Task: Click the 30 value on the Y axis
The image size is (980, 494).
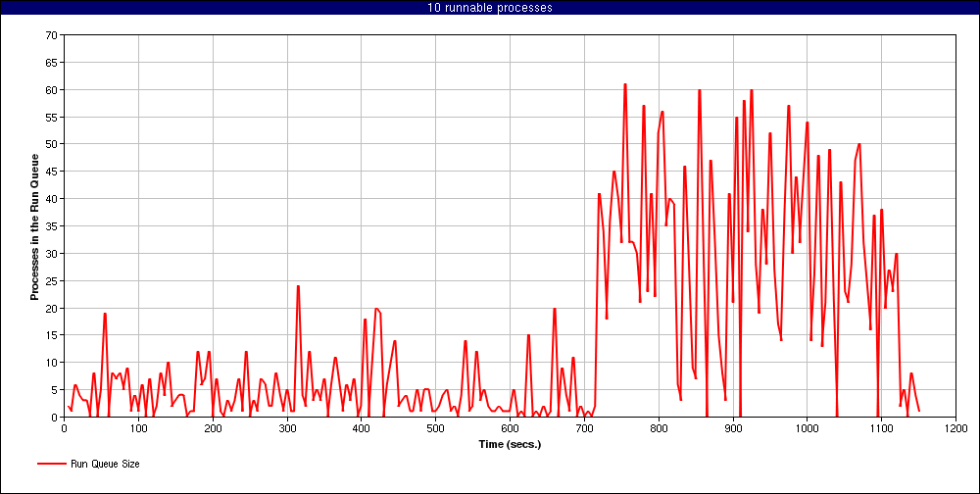Action: click(x=52, y=253)
